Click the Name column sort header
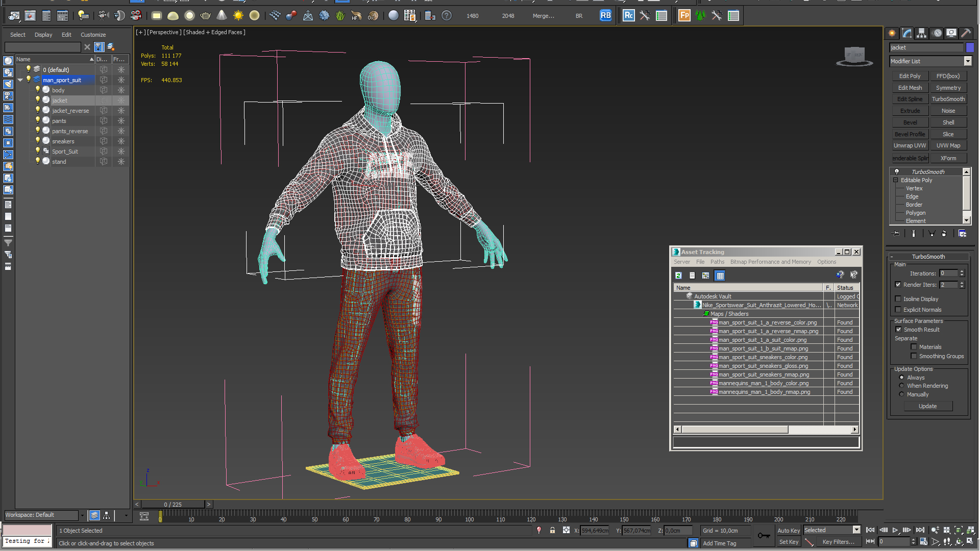980x551 pixels. tap(55, 59)
